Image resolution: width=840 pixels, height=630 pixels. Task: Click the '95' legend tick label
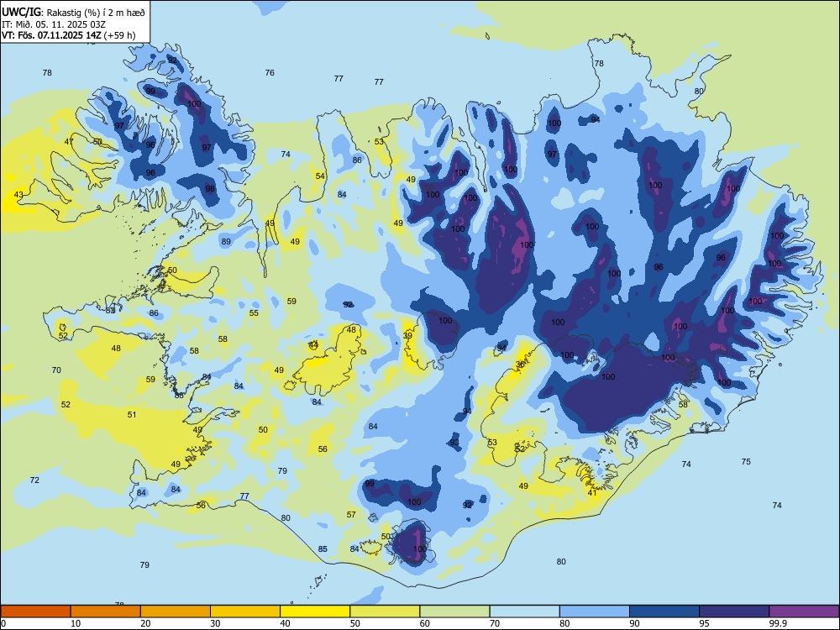click(704, 623)
